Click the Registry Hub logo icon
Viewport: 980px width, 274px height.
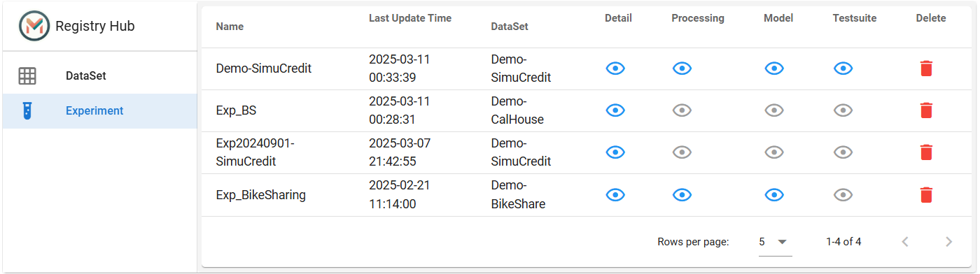coord(34,26)
